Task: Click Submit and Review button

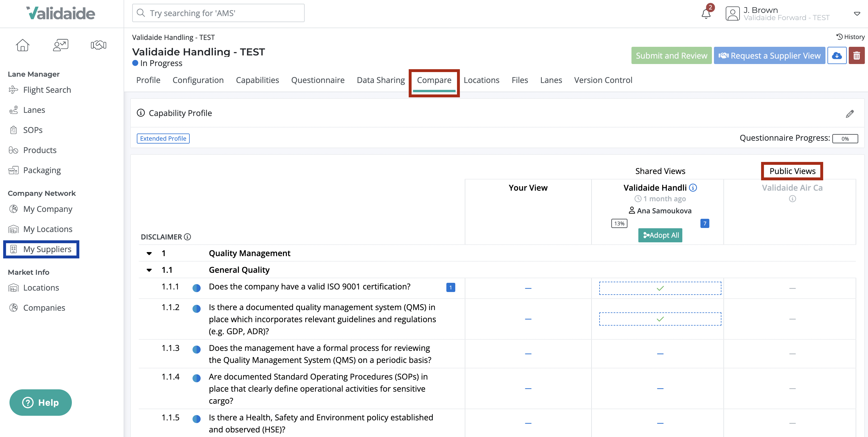Action: tap(671, 55)
